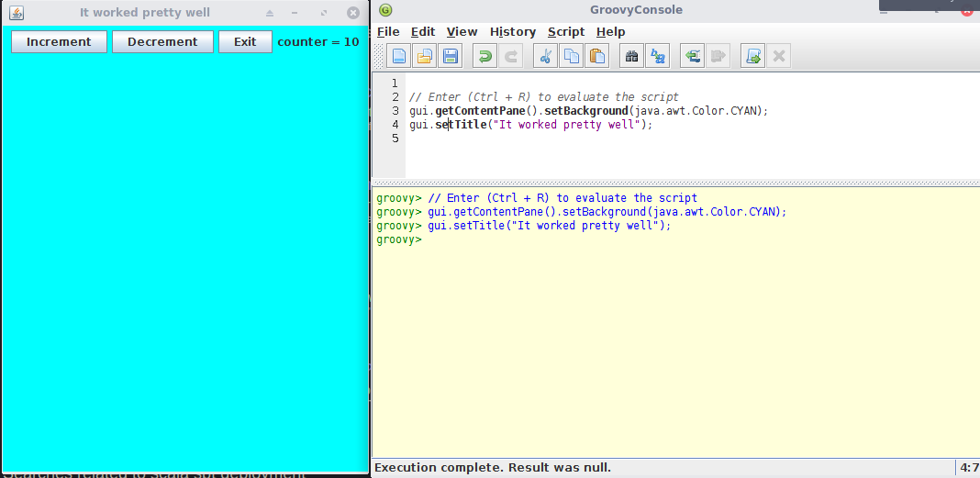Click the 'counter = 10' label
The image size is (980, 478).
(x=318, y=42)
